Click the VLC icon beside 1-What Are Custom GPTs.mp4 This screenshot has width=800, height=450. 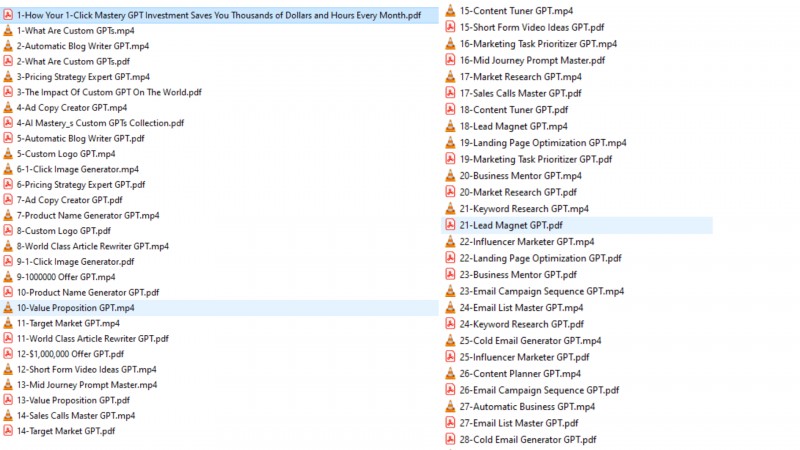[x=8, y=31]
